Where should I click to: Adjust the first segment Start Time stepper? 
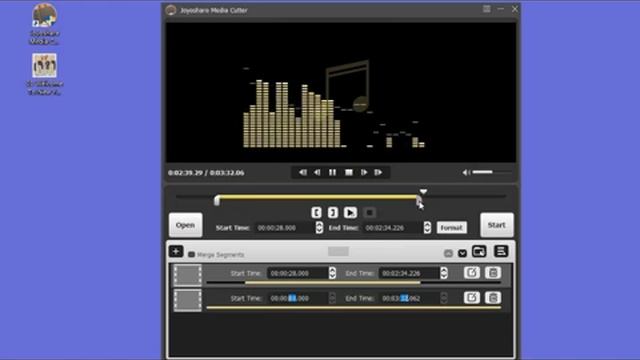pyautogui.click(x=332, y=273)
